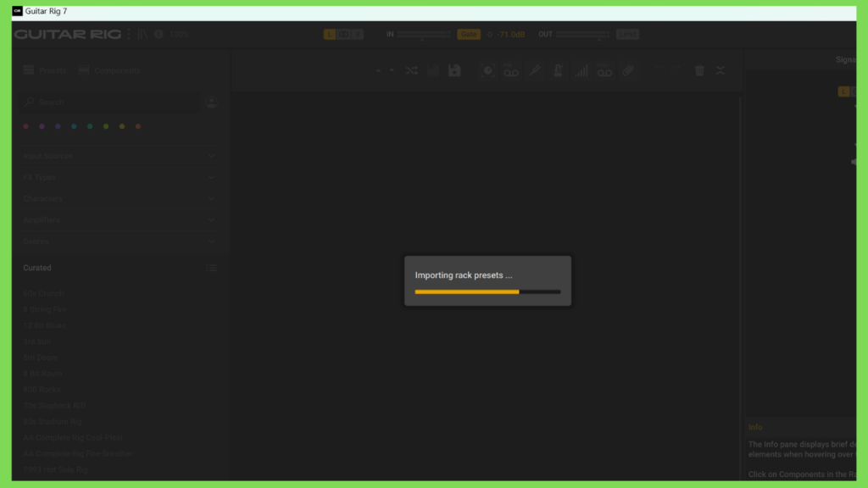Show the level bars tool
The width and height of the screenshot is (868, 488).
coord(581,71)
